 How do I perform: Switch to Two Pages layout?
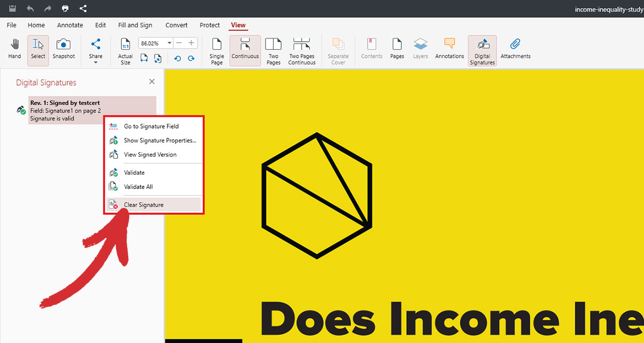(273, 50)
